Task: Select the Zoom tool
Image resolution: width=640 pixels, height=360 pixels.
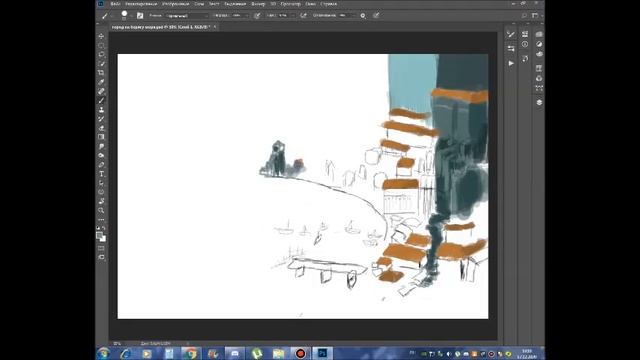Action: [x=101, y=210]
